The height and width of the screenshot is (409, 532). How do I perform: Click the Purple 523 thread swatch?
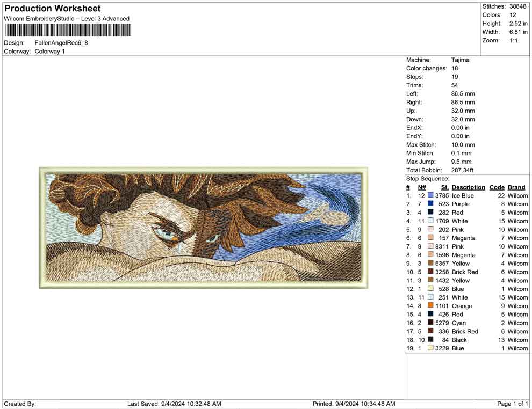click(430, 204)
